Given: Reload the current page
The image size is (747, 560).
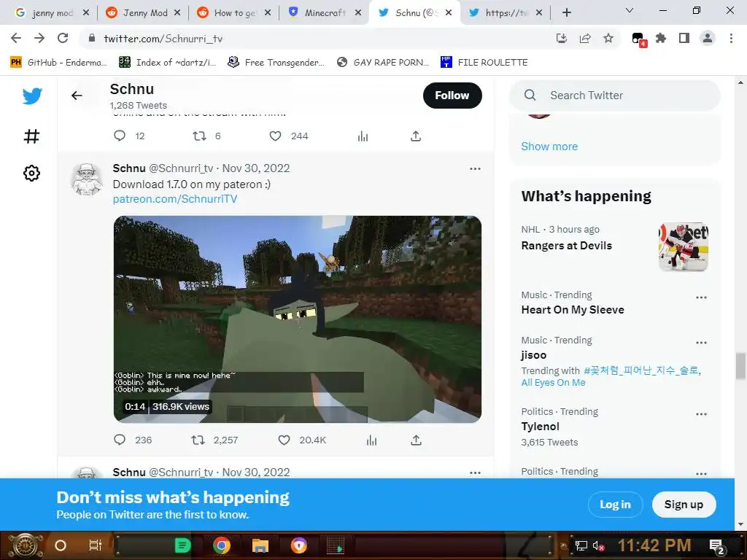Looking at the screenshot, I should click(x=63, y=38).
